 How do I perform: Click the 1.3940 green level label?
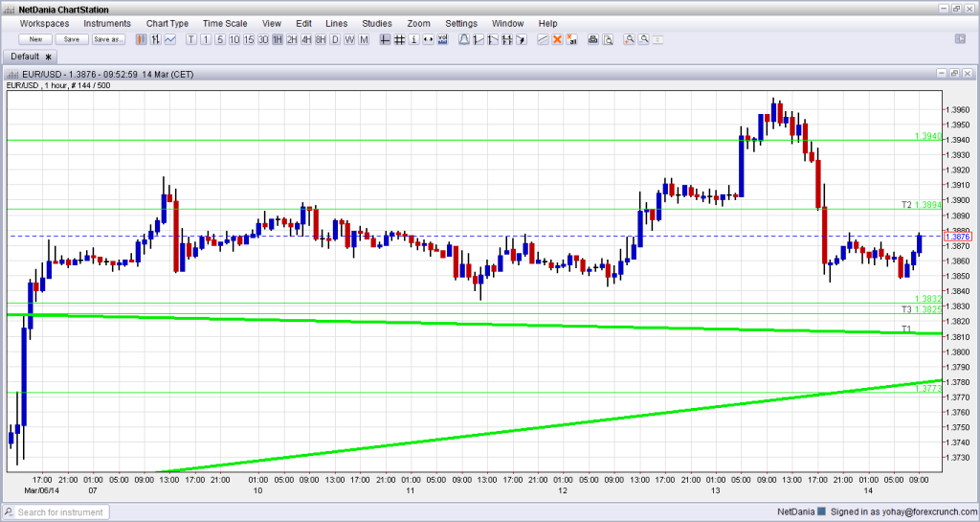(x=927, y=136)
